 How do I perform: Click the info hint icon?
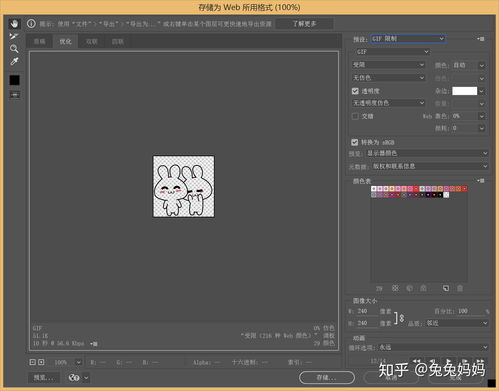31,24
